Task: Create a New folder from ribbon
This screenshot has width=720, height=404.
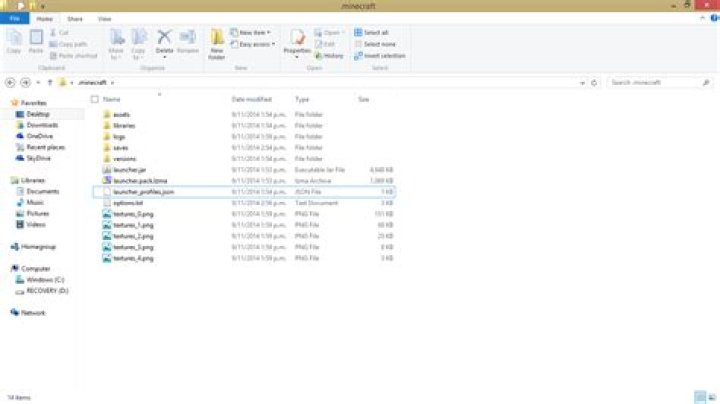Action: coord(216,44)
